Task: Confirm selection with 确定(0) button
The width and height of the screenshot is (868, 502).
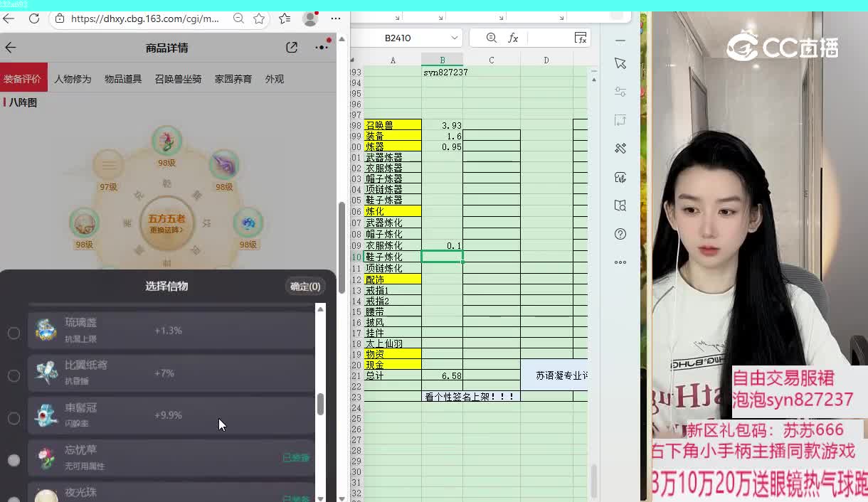Action: click(x=305, y=287)
